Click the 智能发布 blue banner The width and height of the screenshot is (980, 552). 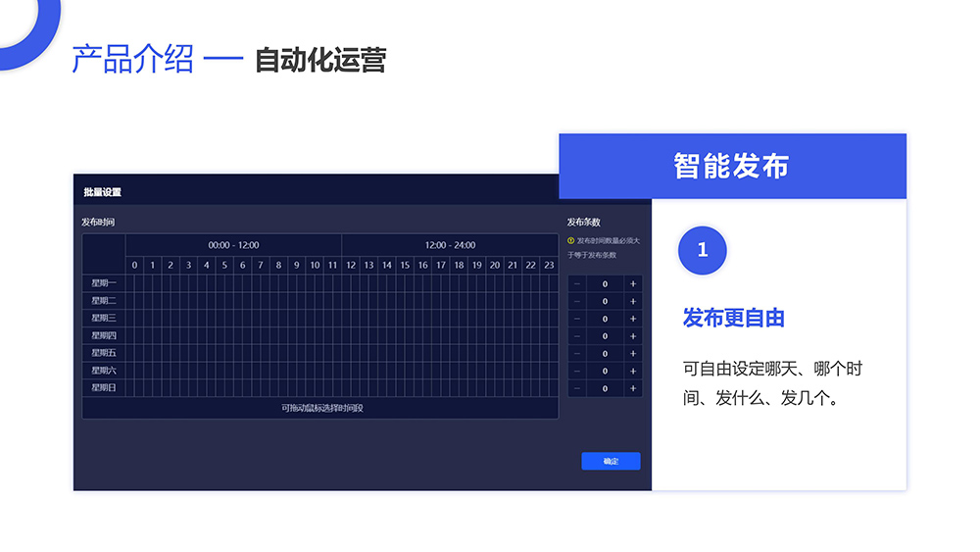[731, 166]
